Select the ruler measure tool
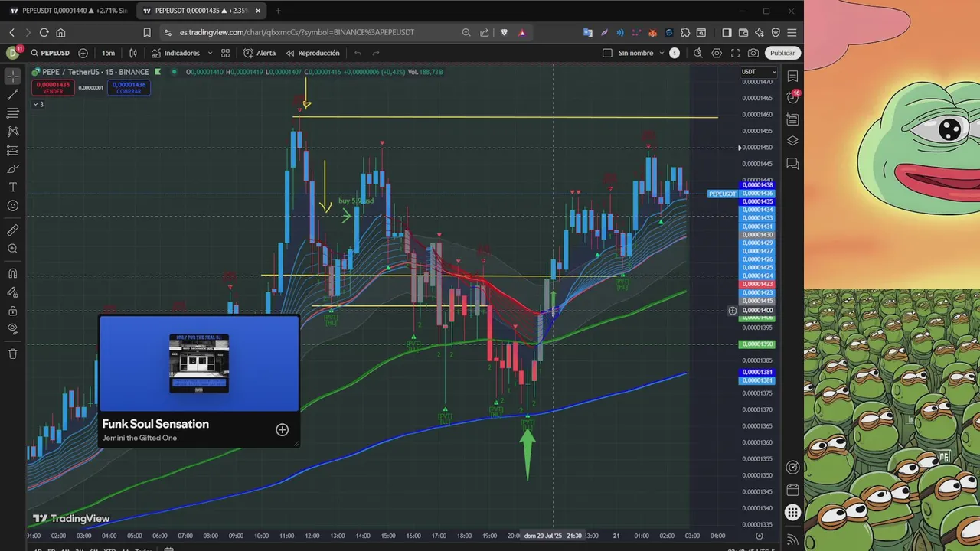 click(x=13, y=230)
